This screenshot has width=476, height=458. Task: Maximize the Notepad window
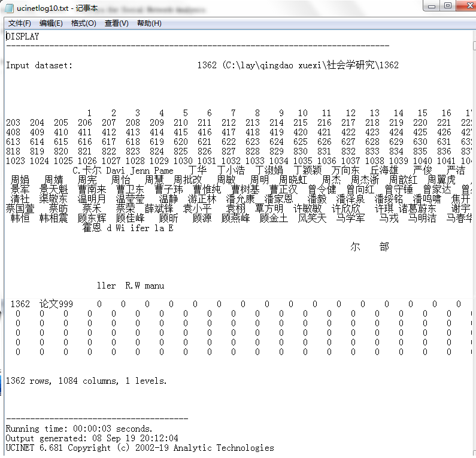pos(448,6)
